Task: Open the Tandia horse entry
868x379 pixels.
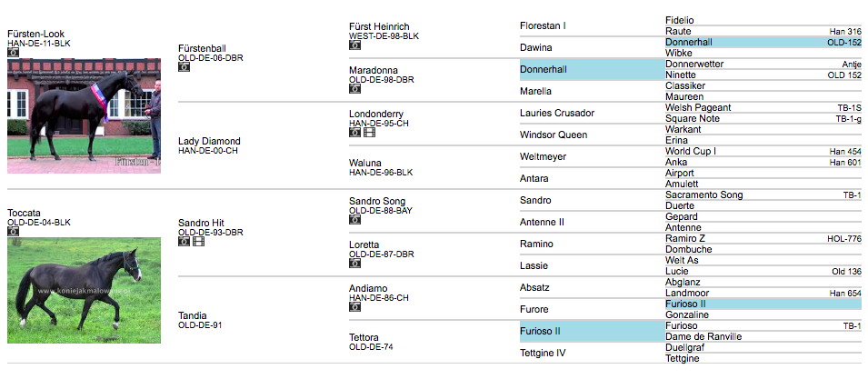Action: pyautogui.click(x=192, y=315)
